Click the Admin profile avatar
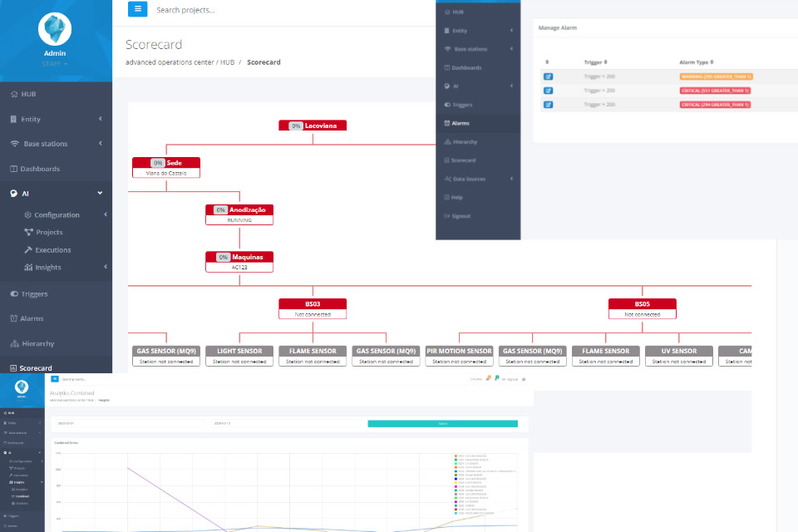798x532 pixels. (56, 30)
